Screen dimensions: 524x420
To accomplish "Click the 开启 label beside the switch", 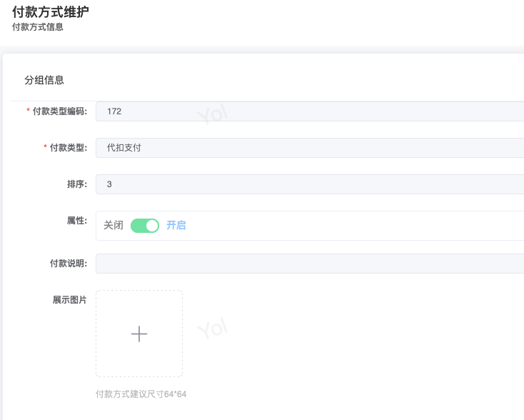I will [176, 225].
